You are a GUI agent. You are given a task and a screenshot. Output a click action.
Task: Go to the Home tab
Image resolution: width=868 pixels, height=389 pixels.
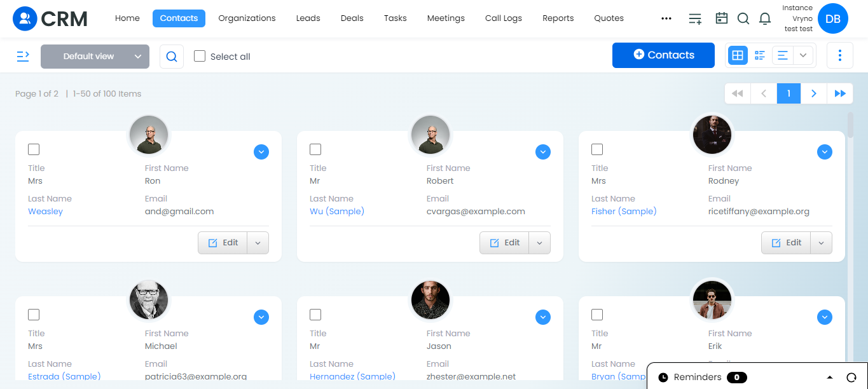tap(127, 18)
